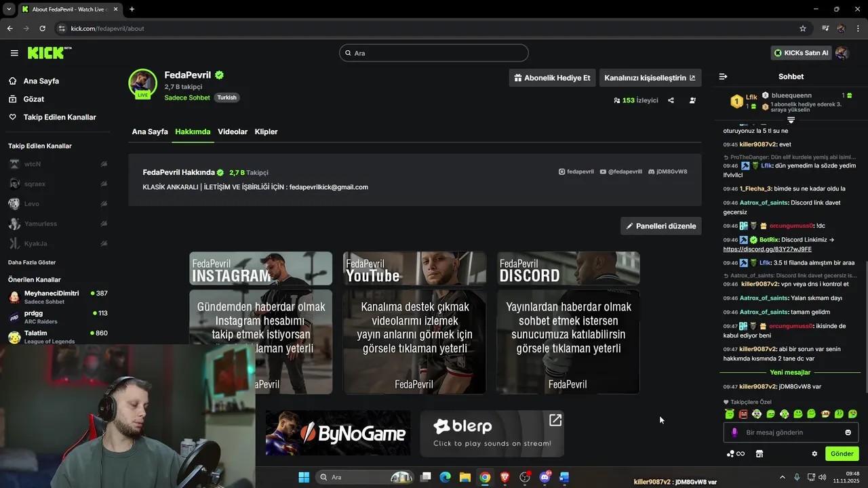The width and height of the screenshot is (868, 488).
Task: Click Abonelik Hediye Et button
Action: click(552, 78)
